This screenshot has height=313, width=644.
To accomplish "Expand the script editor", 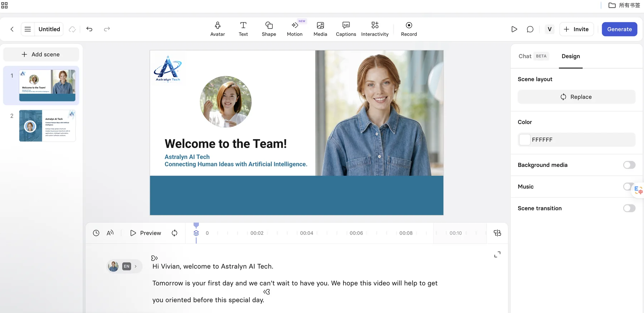I will (497, 254).
